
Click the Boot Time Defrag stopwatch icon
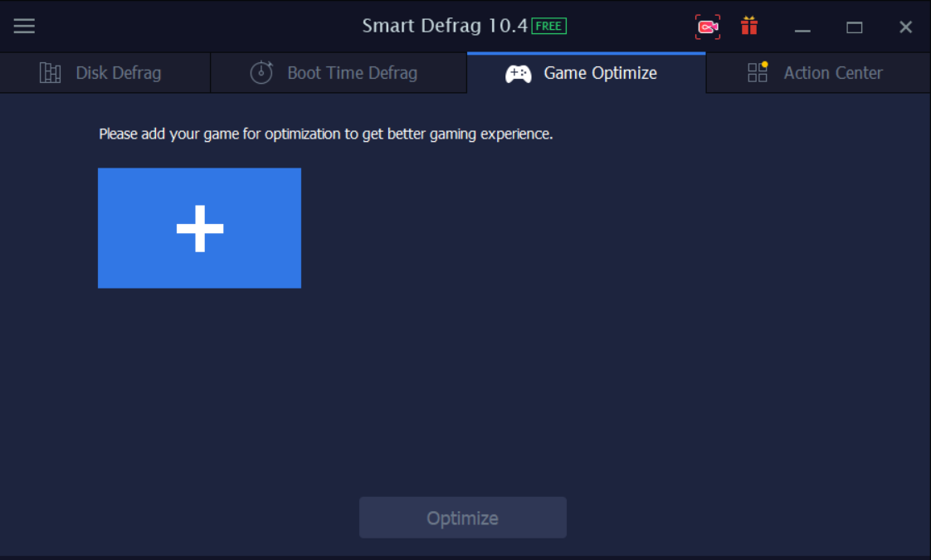pos(261,72)
